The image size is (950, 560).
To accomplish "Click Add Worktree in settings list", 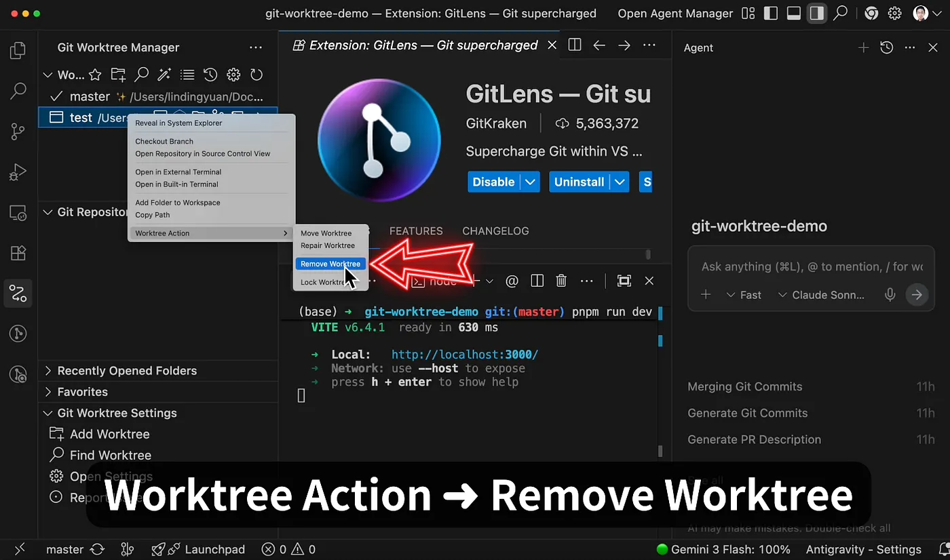I will pyautogui.click(x=109, y=434).
